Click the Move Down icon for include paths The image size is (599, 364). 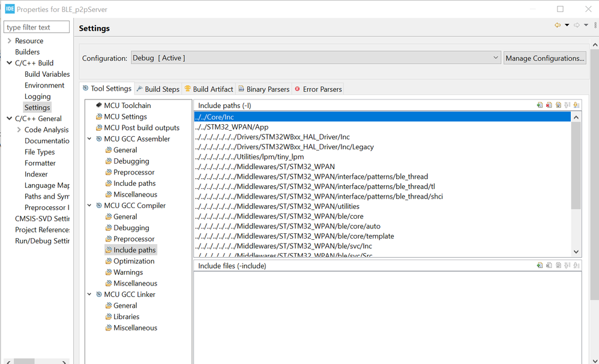576,105
